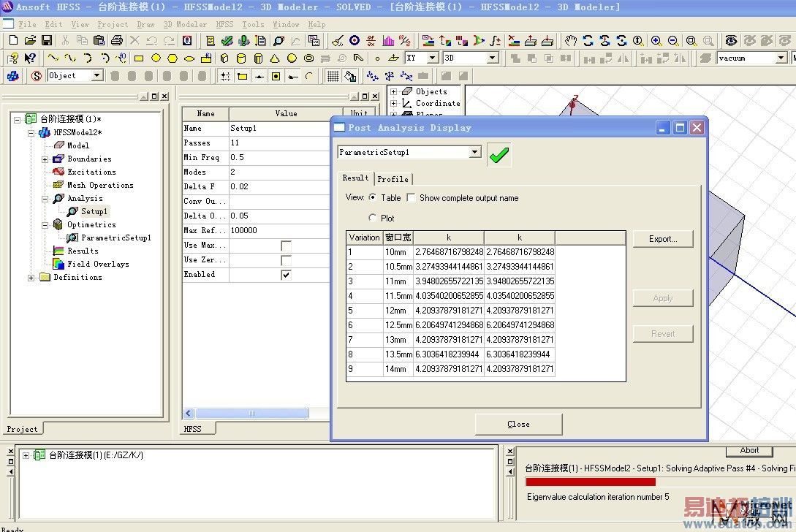Open the ParametricSetup1 dropdown

tap(474, 152)
